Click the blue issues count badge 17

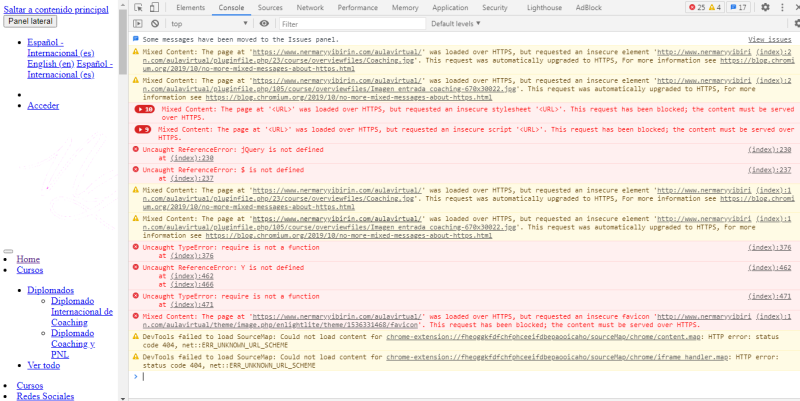(738, 8)
